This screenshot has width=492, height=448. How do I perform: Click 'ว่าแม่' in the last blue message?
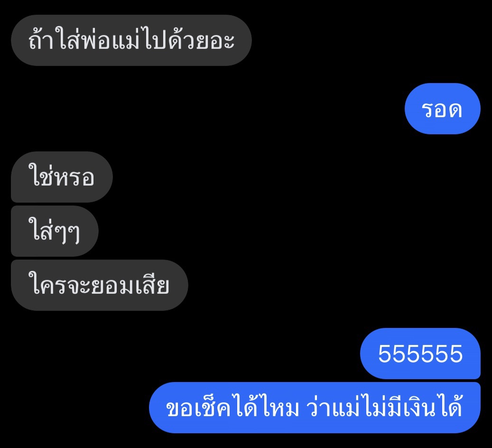pyautogui.click(x=332, y=408)
